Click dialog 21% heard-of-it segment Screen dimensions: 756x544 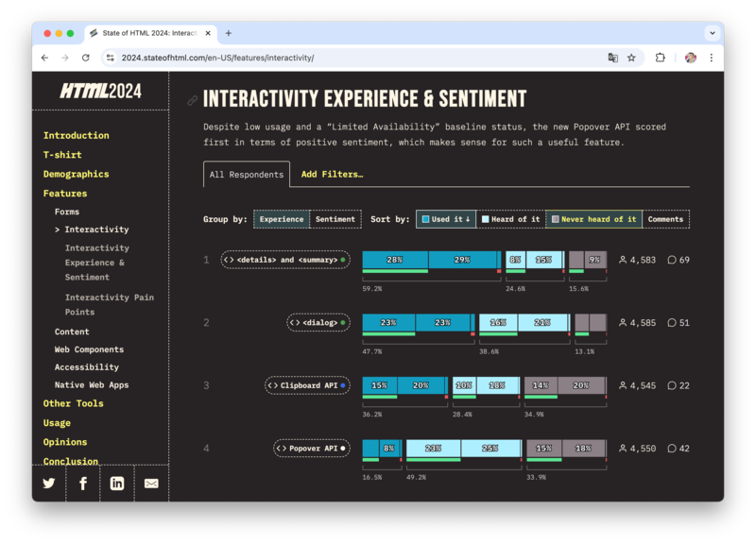542,322
